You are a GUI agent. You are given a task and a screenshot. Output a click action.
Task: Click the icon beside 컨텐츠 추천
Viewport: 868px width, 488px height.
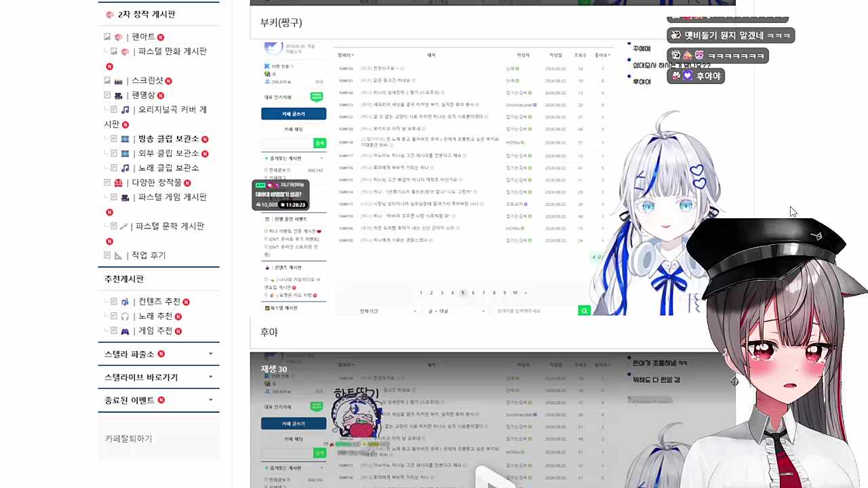click(125, 302)
